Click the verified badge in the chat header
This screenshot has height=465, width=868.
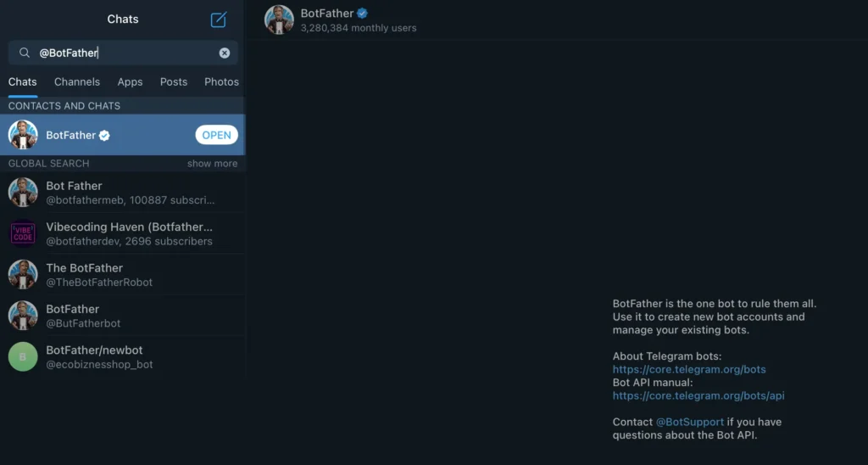[362, 14]
